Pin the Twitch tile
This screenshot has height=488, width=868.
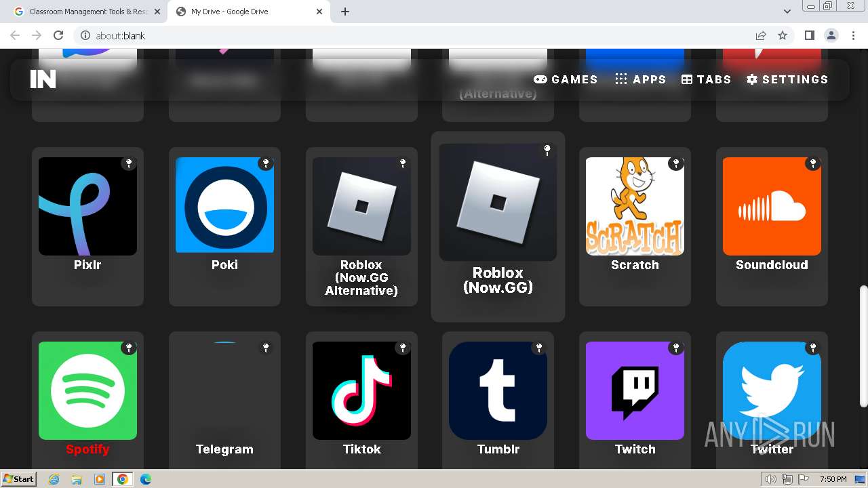click(x=676, y=348)
